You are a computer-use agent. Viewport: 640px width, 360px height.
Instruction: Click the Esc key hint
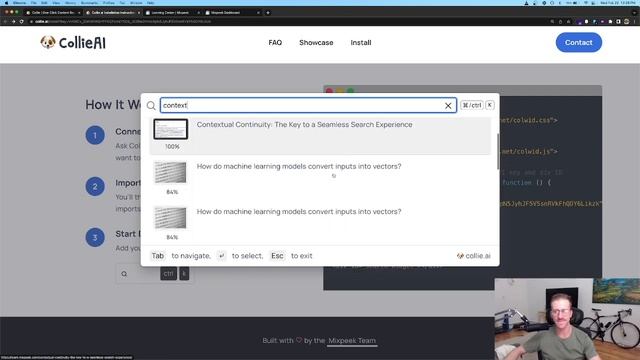pos(277,256)
